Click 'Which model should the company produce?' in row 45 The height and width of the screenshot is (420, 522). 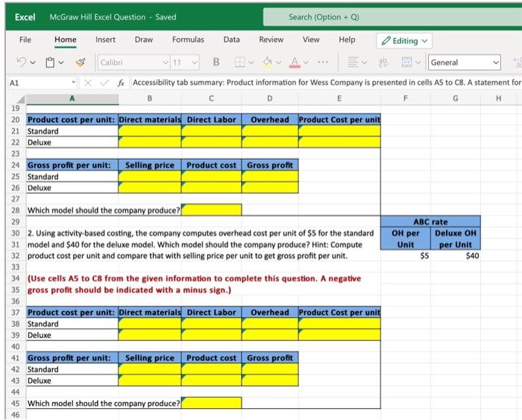(104, 404)
